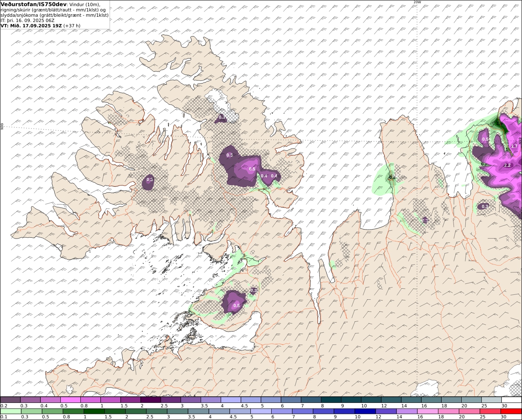Click the forecast offset text '(+37 h)'
This screenshot has width=522, height=420.
point(72,25)
